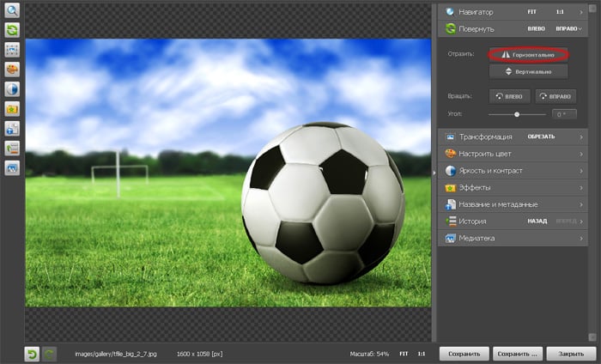Open the Media library icon in left sidebar
Image resolution: width=601 pixels, height=364 pixels.
click(12, 168)
